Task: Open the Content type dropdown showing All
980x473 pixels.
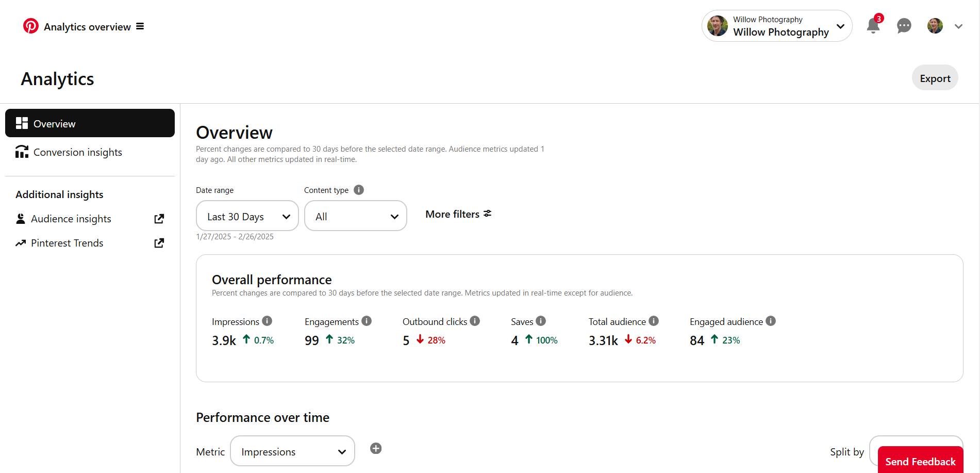Action: [x=355, y=216]
